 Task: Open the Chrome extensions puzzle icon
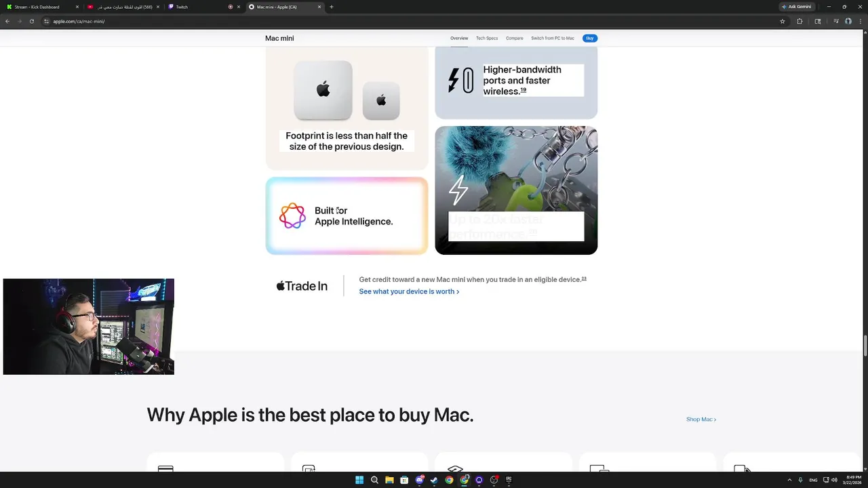pos(800,21)
